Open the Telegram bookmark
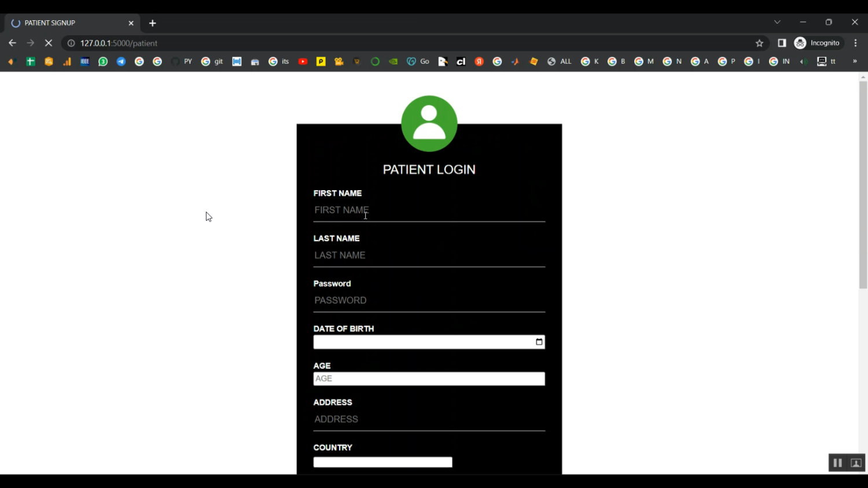Viewport: 868px width, 488px height. (121, 61)
